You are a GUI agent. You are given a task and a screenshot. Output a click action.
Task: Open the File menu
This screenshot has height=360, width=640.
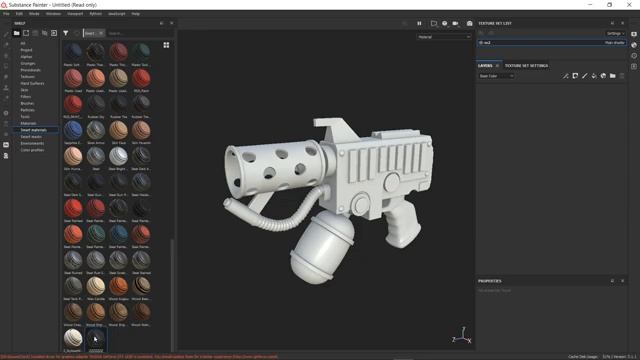point(6,13)
